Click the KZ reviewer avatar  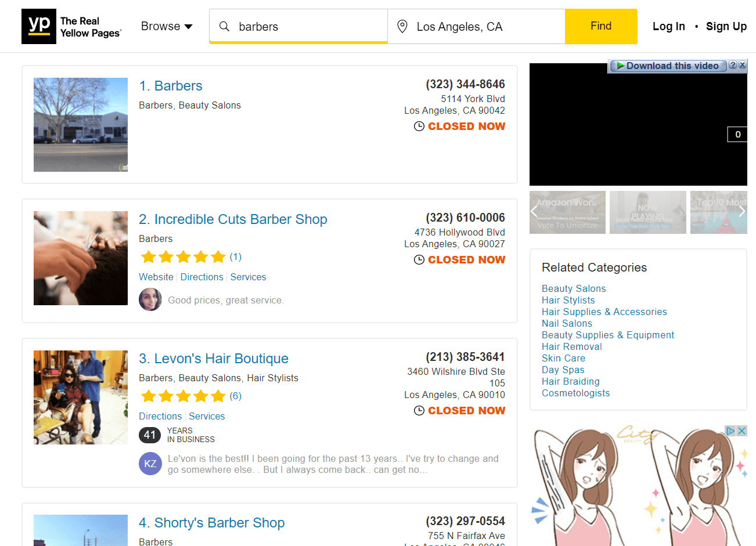pos(150,464)
